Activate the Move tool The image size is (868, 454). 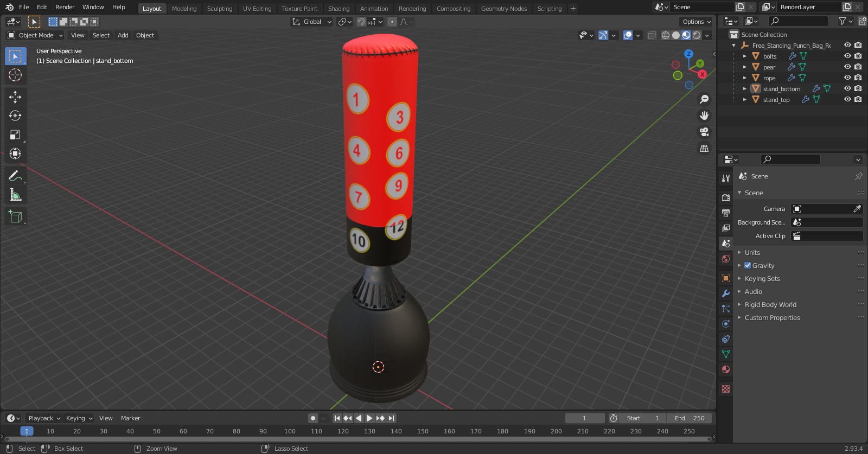(x=15, y=97)
